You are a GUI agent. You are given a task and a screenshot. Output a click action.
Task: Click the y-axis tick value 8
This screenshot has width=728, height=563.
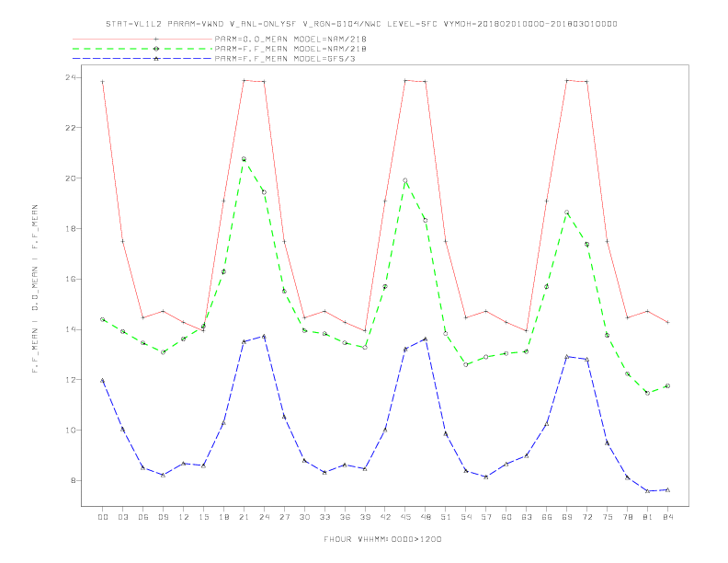(x=74, y=480)
